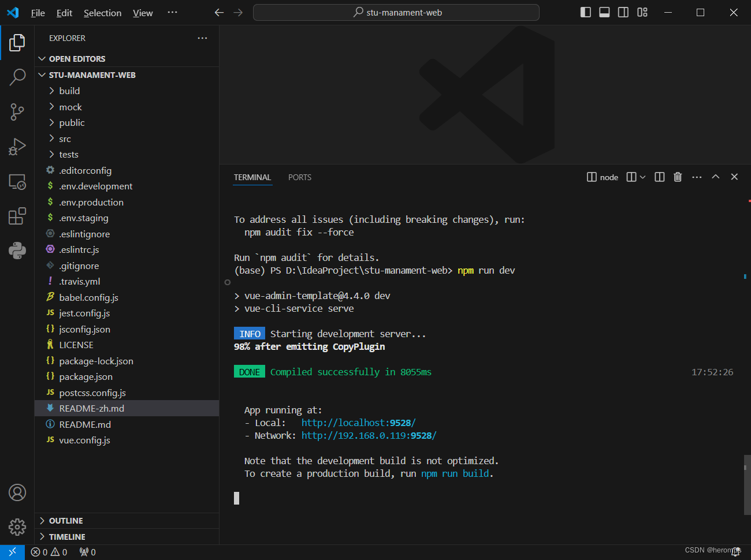Open Explorer views and more actions

[202, 38]
